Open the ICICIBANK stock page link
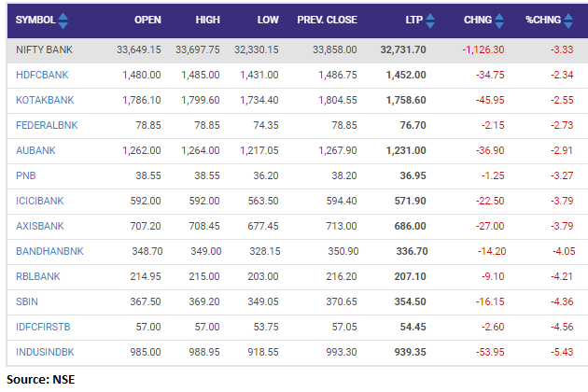 coord(41,197)
